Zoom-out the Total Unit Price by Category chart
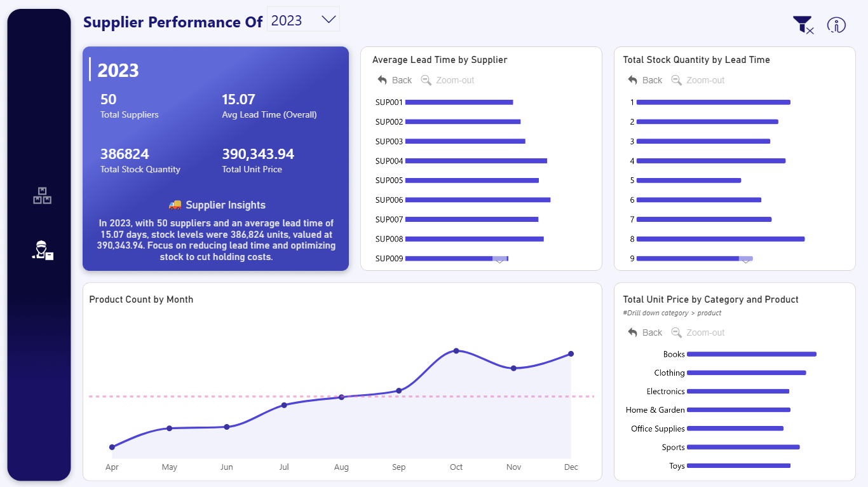 [x=698, y=333]
